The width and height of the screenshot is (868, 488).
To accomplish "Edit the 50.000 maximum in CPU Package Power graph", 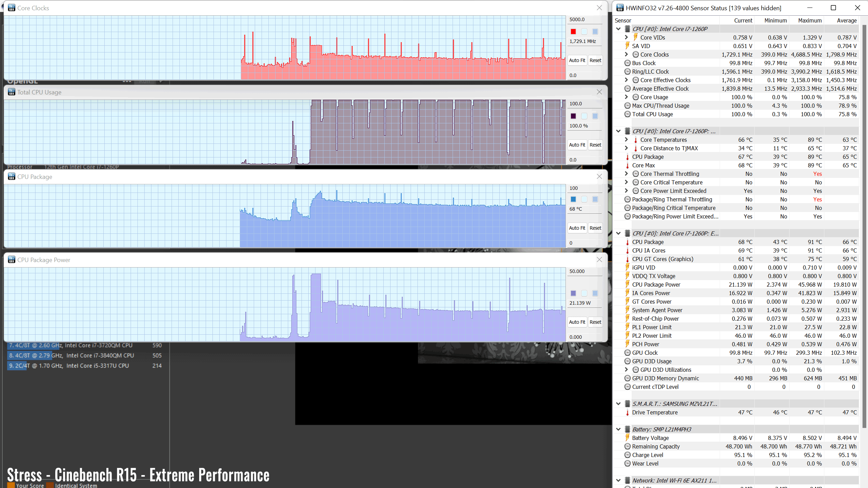I will click(x=585, y=271).
